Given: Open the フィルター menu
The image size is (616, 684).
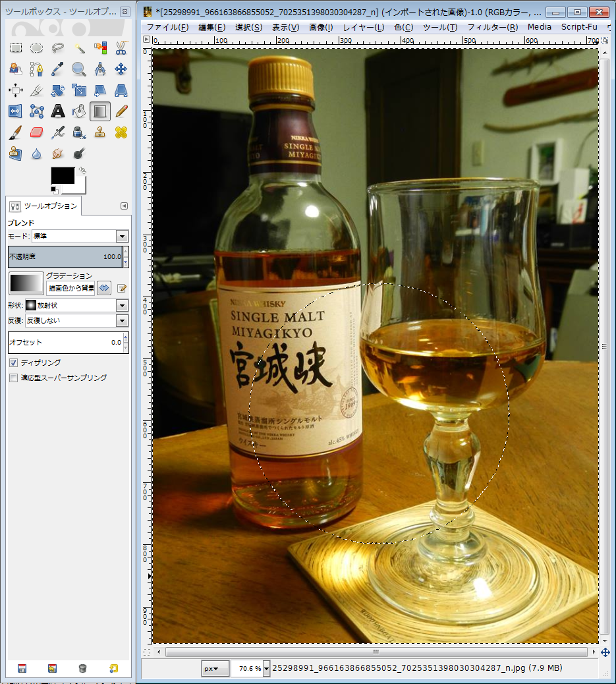Looking at the screenshot, I should tap(492, 27).
